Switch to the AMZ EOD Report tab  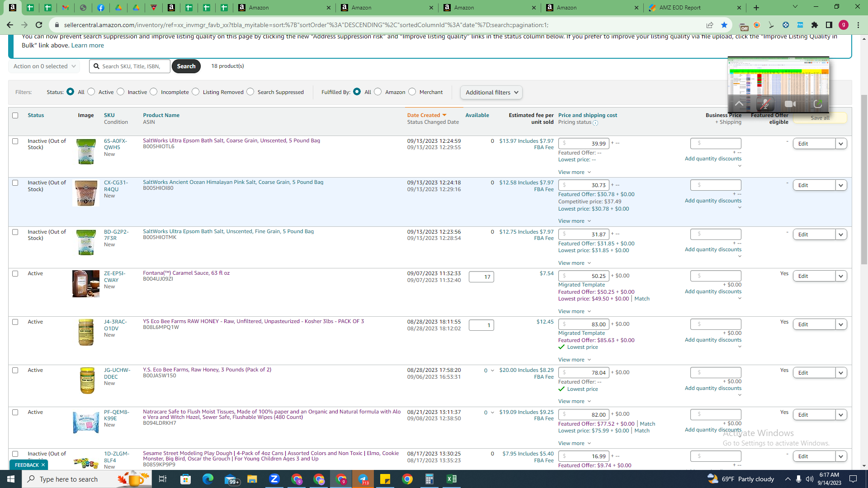click(694, 8)
